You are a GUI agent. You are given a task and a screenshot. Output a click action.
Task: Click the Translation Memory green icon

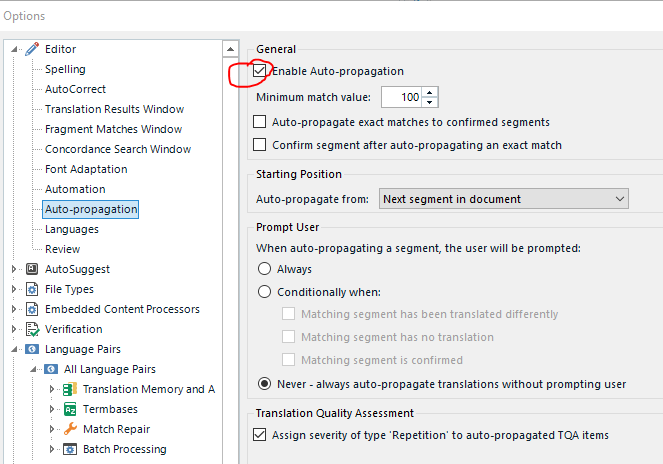[70, 389]
